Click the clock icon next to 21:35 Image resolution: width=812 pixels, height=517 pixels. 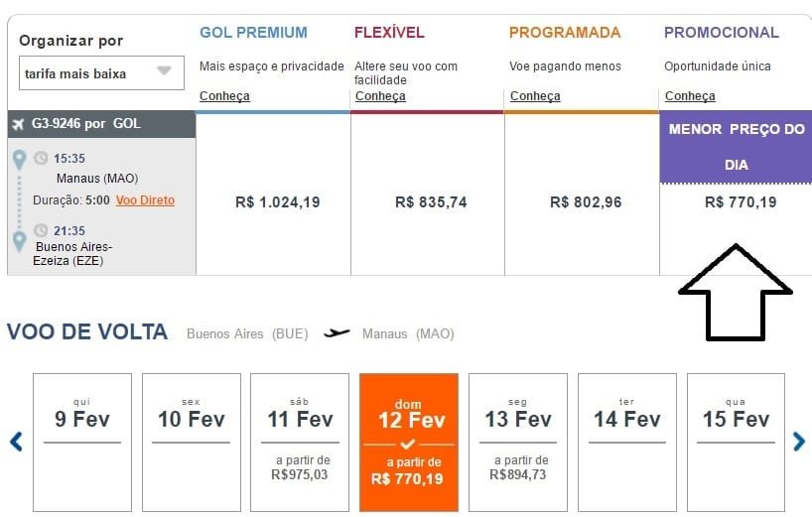click(x=41, y=230)
